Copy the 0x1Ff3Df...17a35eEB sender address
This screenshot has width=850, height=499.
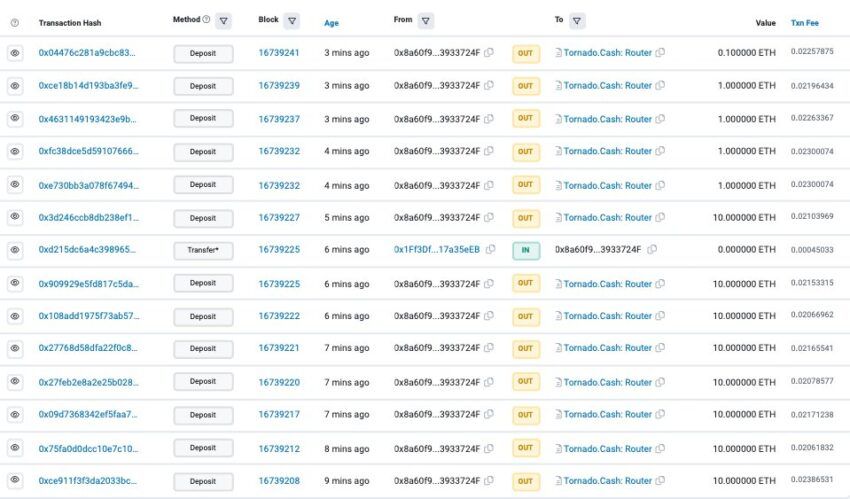tap(491, 249)
